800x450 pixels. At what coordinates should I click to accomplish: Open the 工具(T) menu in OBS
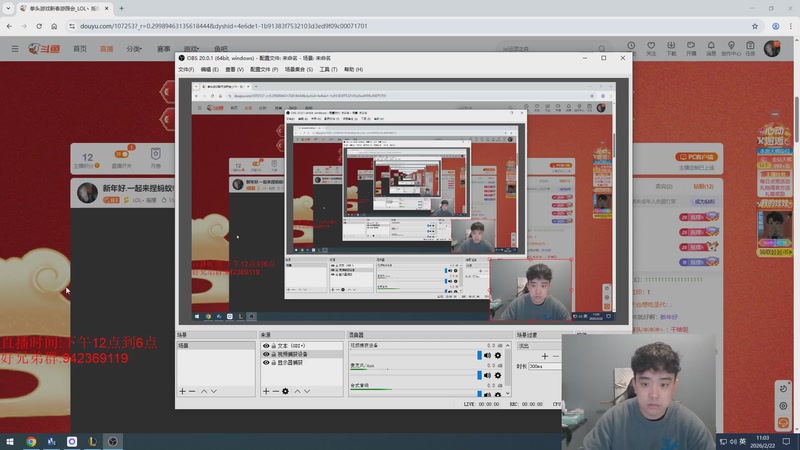point(328,69)
